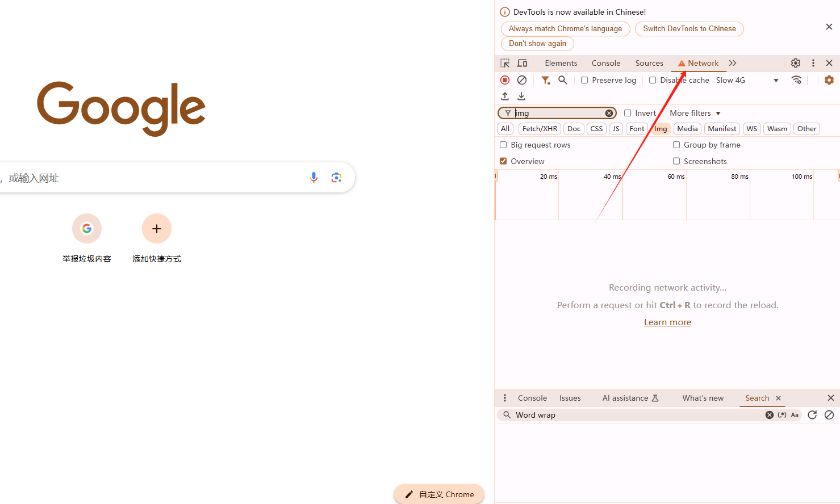Screen dimensions: 840x504
Task: Enable Big request rows
Action: [503, 145]
